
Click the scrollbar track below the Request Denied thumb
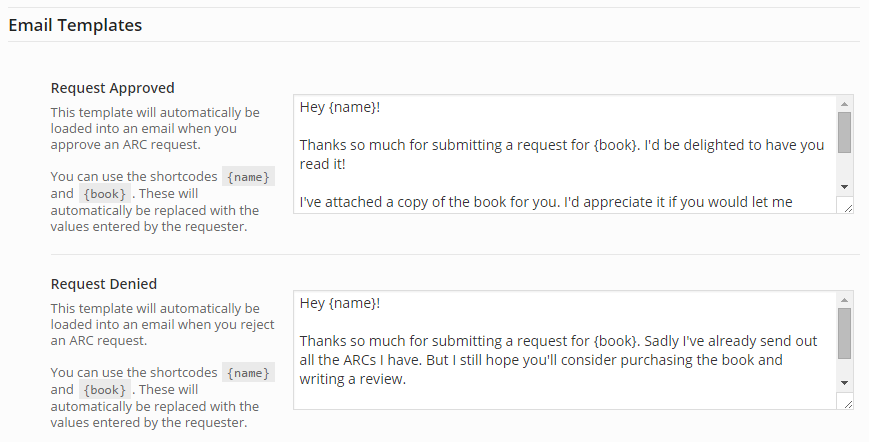(x=845, y=368)
